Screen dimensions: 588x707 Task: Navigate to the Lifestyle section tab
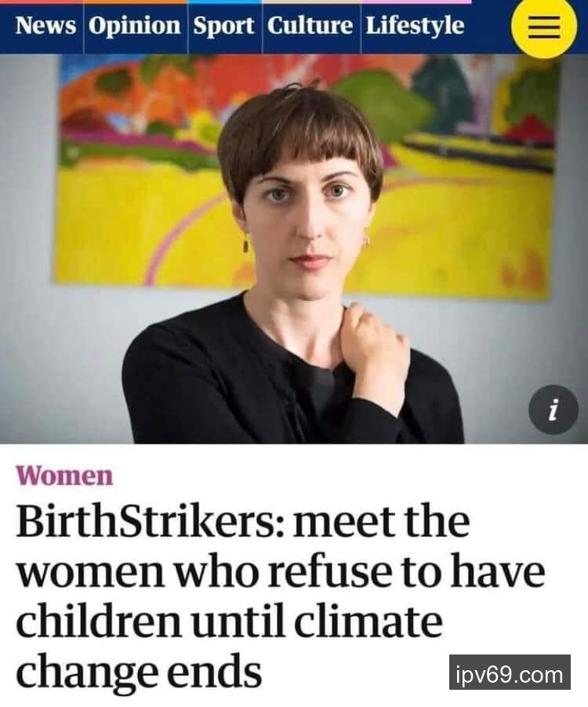(x=415, y=26)
